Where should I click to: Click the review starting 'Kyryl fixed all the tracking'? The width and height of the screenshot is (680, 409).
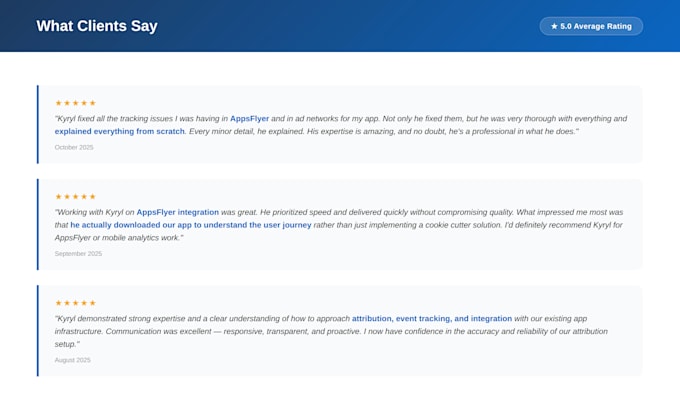340,124
